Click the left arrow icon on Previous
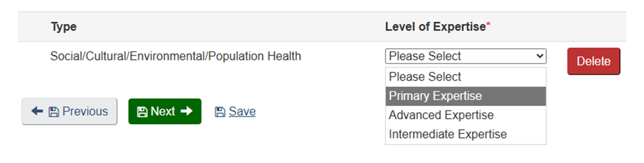This screenshot has height=163, width=644. point(37,111)
